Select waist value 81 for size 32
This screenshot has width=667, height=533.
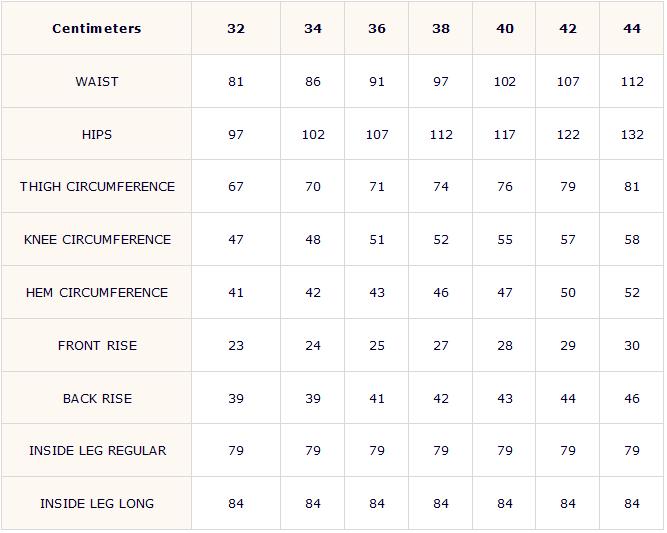point(236,81)
